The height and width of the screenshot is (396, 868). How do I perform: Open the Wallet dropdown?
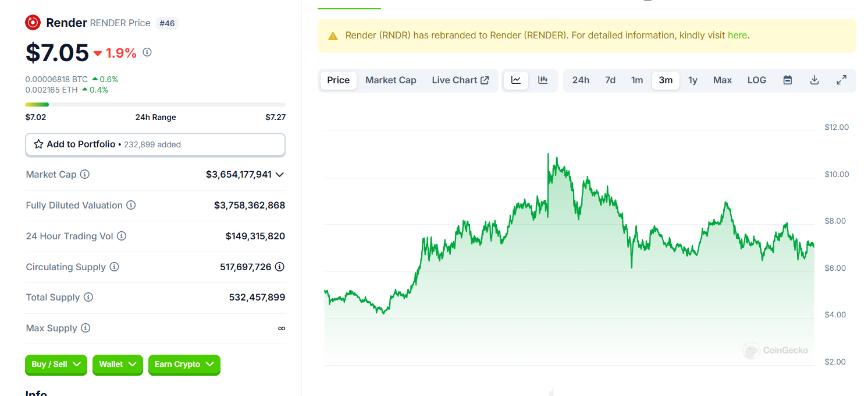[x=118, y=365]
